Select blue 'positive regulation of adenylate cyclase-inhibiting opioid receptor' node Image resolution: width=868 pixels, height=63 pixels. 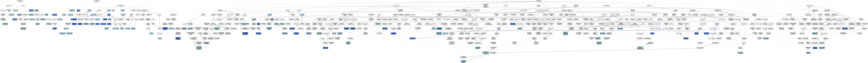point(199,48)
